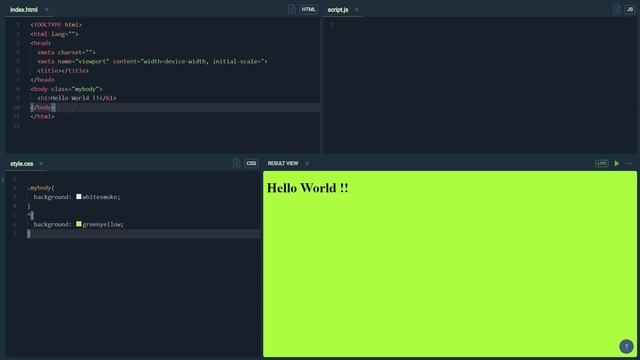Close the script.js tab
Screen dimensions: 640x360
click(357, 9)
